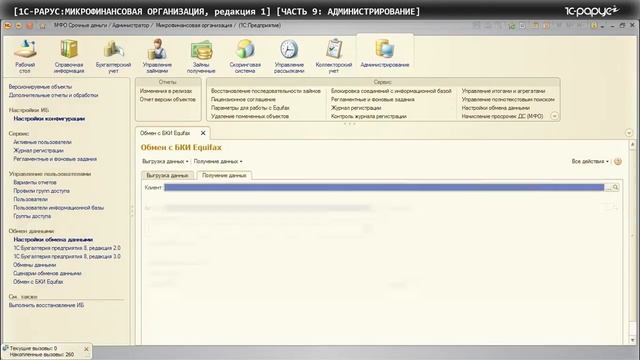Click the help icon next to Все действия
The height and width of the screenshot is (360, 640).
(x=618, y=162)
